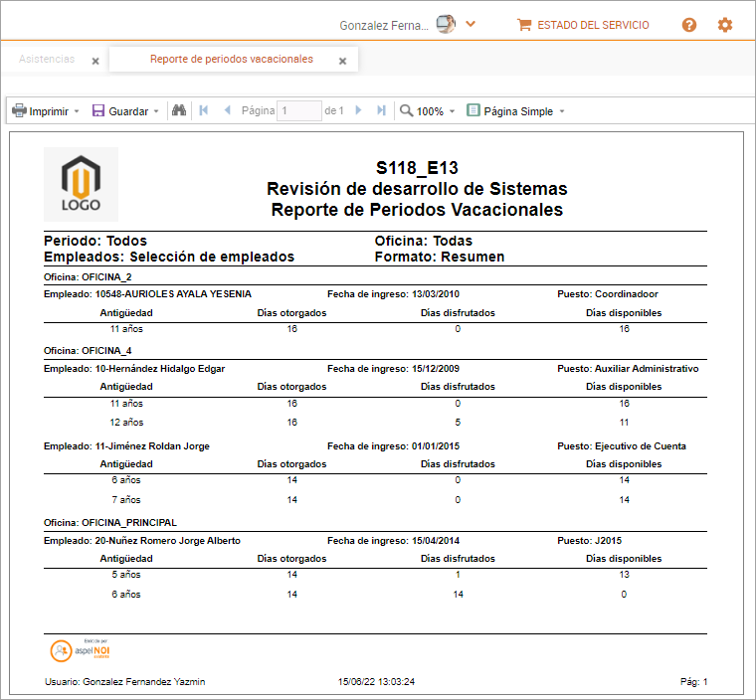This screenshot has width=756, height=700.
Task: Go to first page of report
Action: point(204,111)
